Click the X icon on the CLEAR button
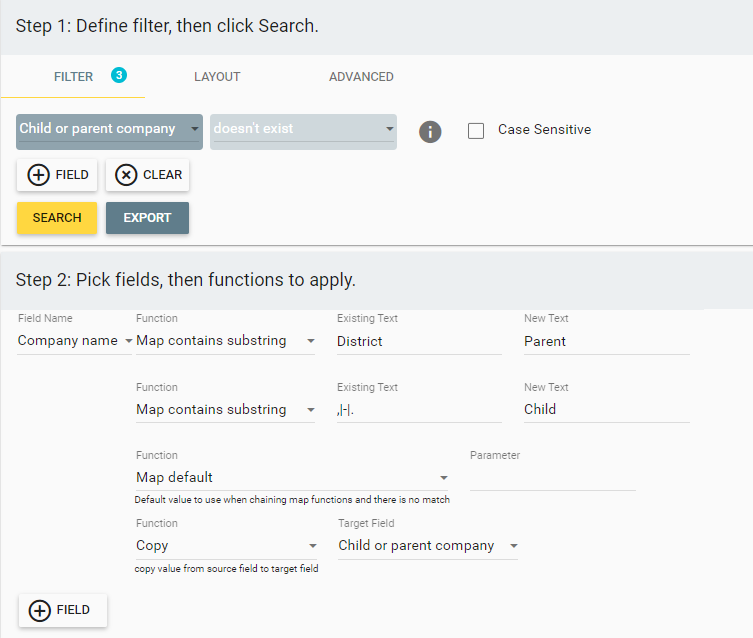The width and height of the screenshot is (753, 638). click(126, 175)
